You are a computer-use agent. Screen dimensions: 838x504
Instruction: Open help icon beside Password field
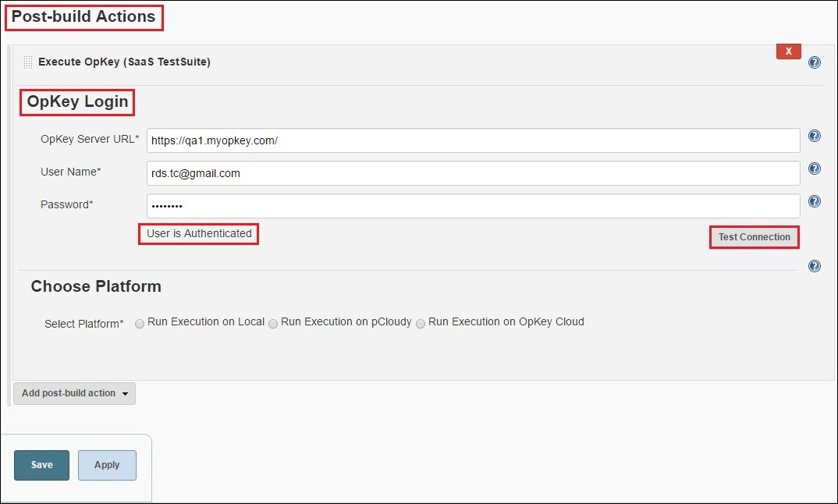[814, 201]
